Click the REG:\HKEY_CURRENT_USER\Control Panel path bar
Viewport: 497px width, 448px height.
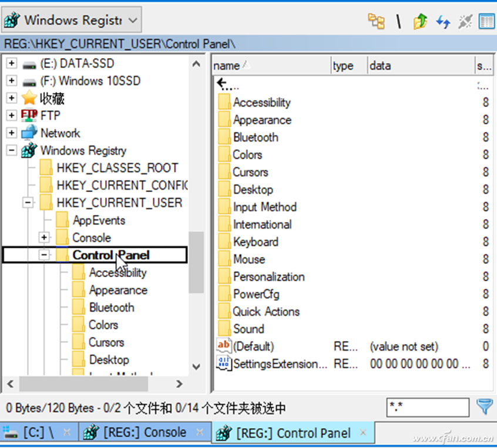point(248,43)
